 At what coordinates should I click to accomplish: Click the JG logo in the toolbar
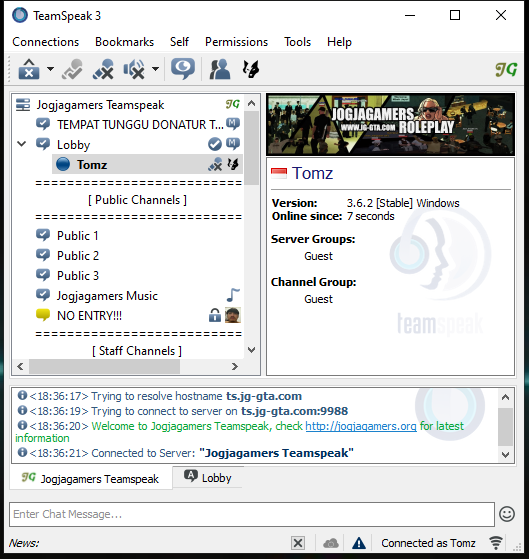pos(506,70)
